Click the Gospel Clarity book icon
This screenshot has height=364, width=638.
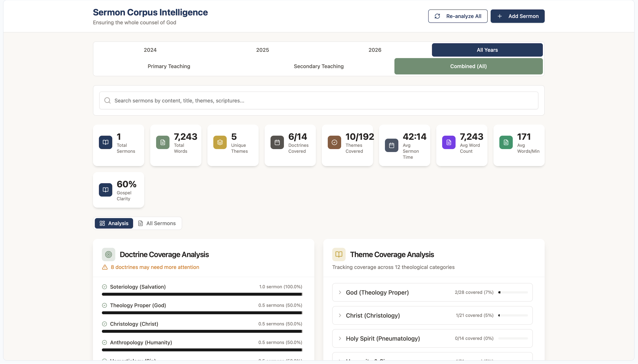tap(105, 190)
